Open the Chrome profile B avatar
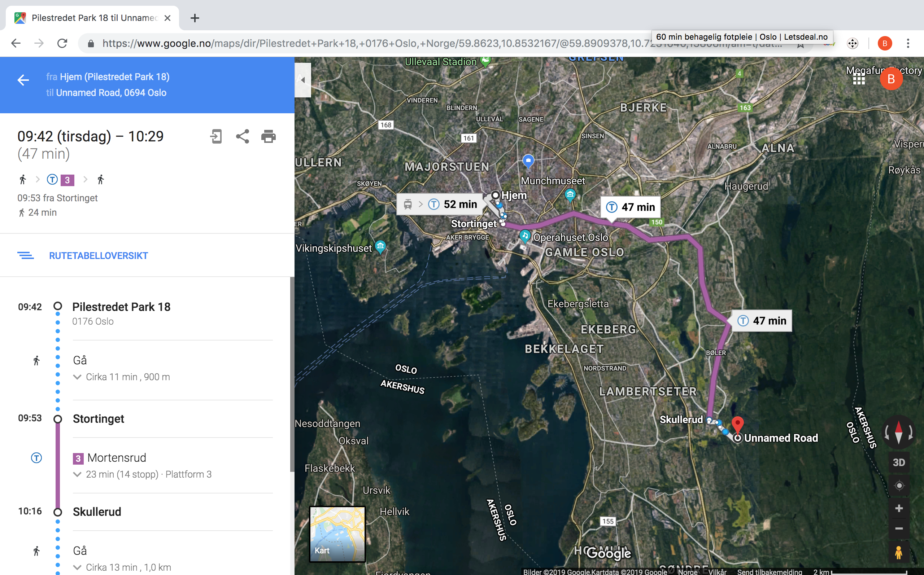This screenshot has width=924, height=575. 885,43
